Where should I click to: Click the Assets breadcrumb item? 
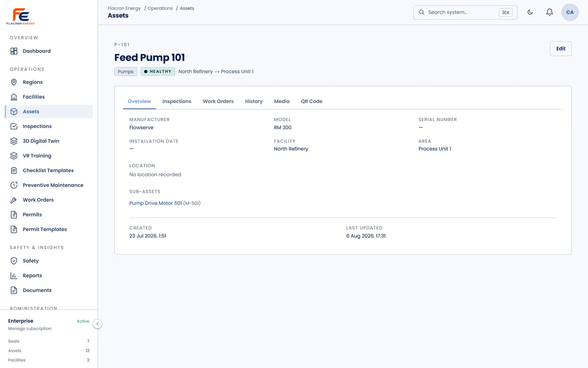point(187,8)
